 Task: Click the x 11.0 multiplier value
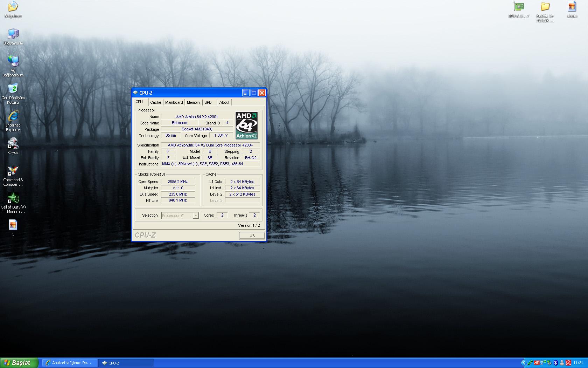[x=178, y=188]
